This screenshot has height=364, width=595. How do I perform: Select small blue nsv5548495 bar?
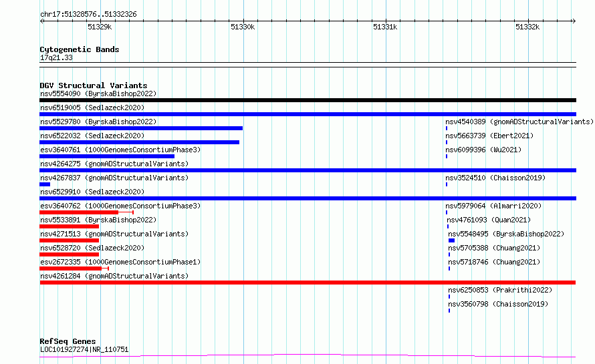(x=451, y=240)
